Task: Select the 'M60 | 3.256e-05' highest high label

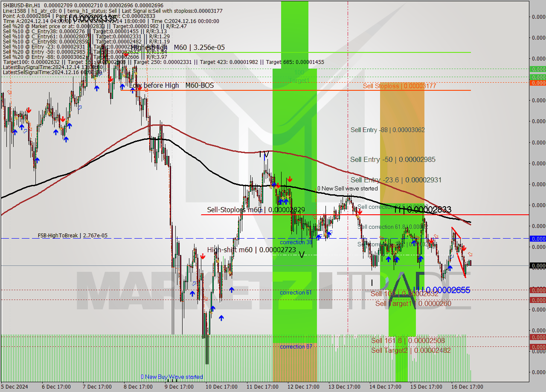Action: pyautogui.click(x=198, y=47)
